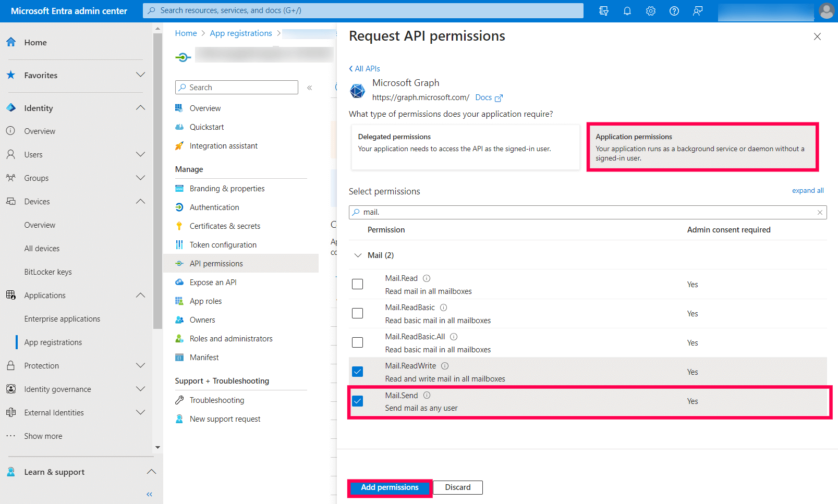This screenshot has width=838, height=504.
Task: Collapse the Mail permissions group
Action: pos(358,255)
